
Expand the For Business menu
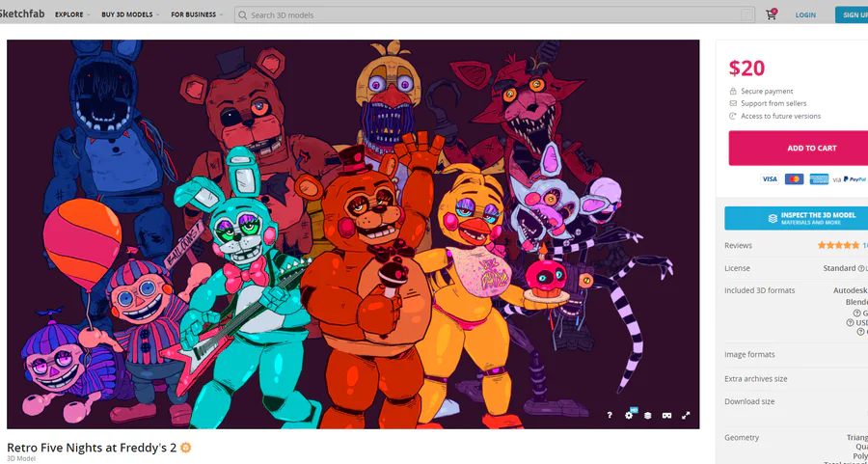click(197, 14)
